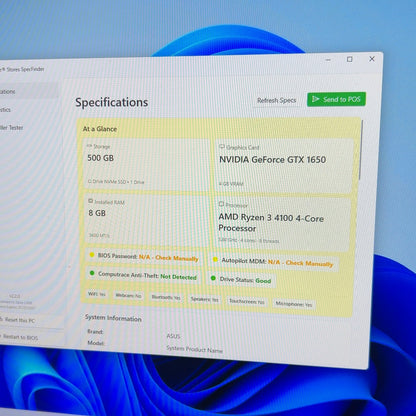Screen dimensions: 416x416
Task: Click the Touchscreen: Yes chip
Action: click(247, 302)
